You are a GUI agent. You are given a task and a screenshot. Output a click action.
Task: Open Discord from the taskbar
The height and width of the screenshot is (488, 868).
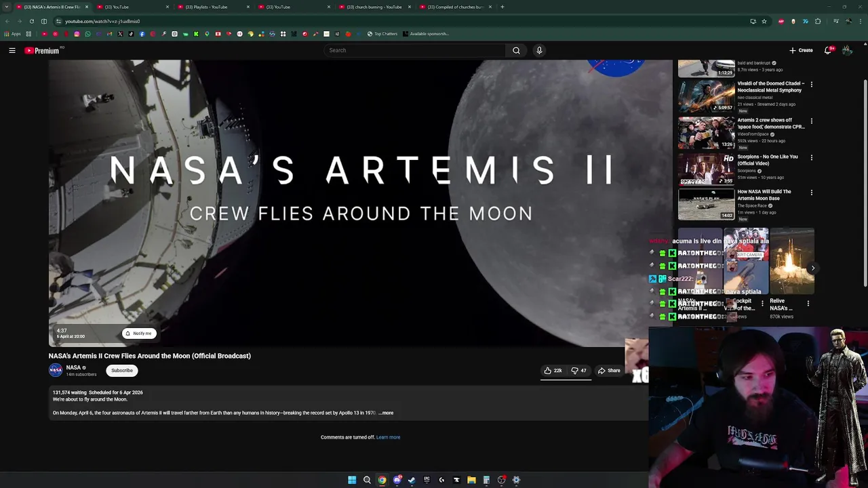[397, 480]
